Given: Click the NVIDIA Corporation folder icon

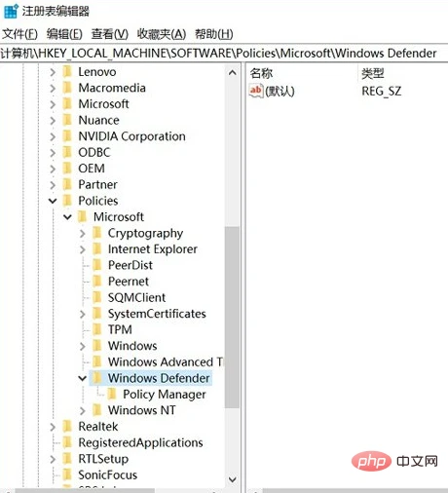Looking at the screenshot, I should point(67,136).
